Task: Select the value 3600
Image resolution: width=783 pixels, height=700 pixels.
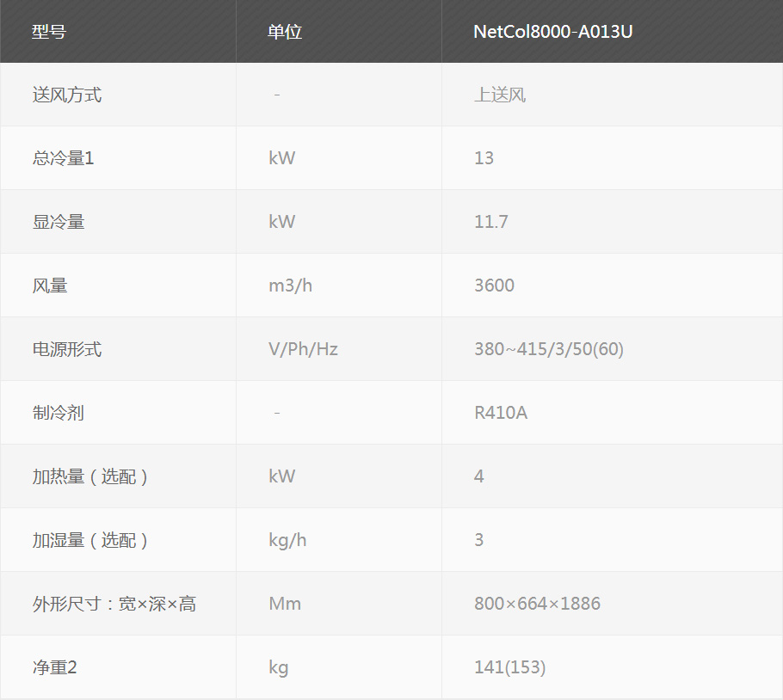Action: (x=494, y=286)
